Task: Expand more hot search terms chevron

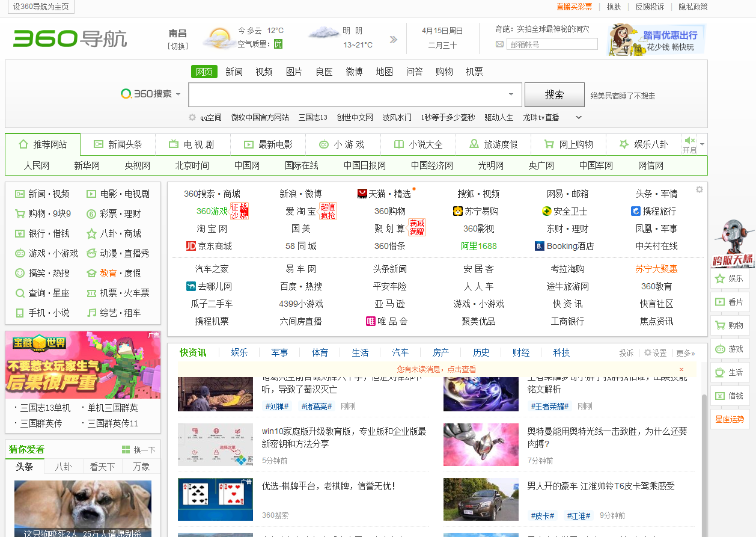Action: (579, 117)
